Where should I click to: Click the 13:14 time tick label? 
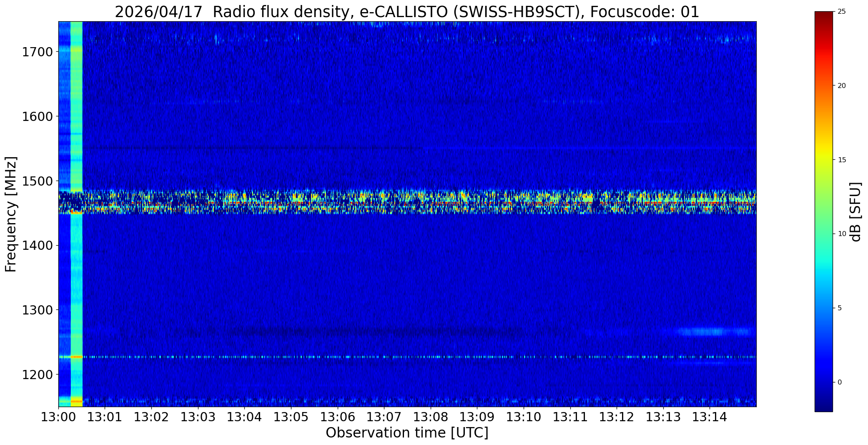(x=710, y=417)
